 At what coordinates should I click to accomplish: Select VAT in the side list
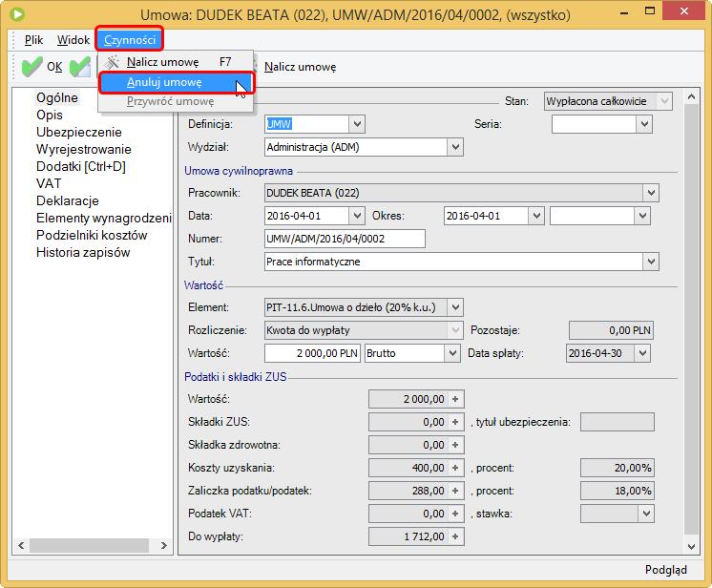pyautogui.click(x=49, y=183)
